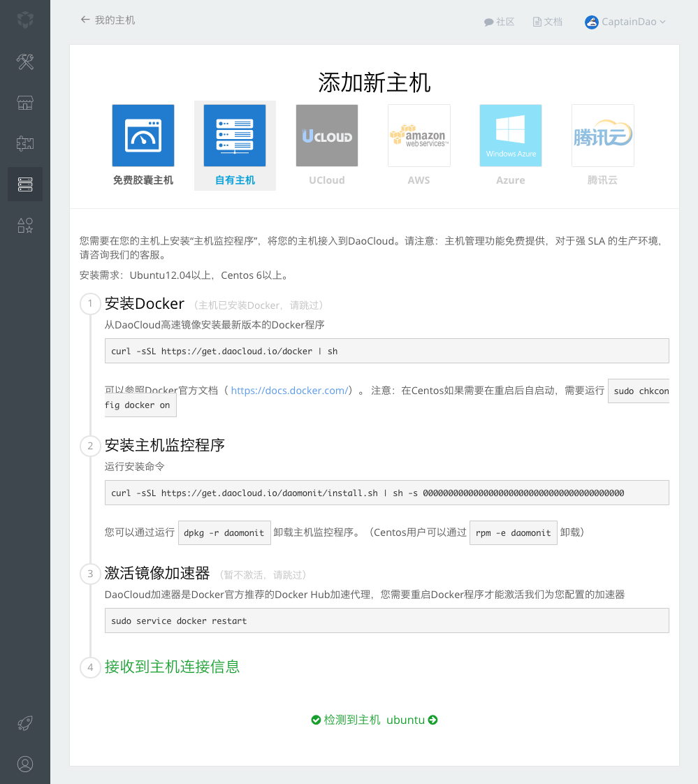698x784 pixels.
Task: Click the green arrow icon after ubuntu
Action: [433, 720]
